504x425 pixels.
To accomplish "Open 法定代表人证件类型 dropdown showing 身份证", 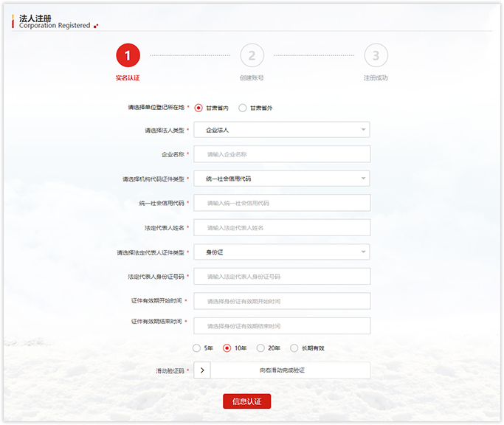I will pyautogui.click(x=282, y=252).
